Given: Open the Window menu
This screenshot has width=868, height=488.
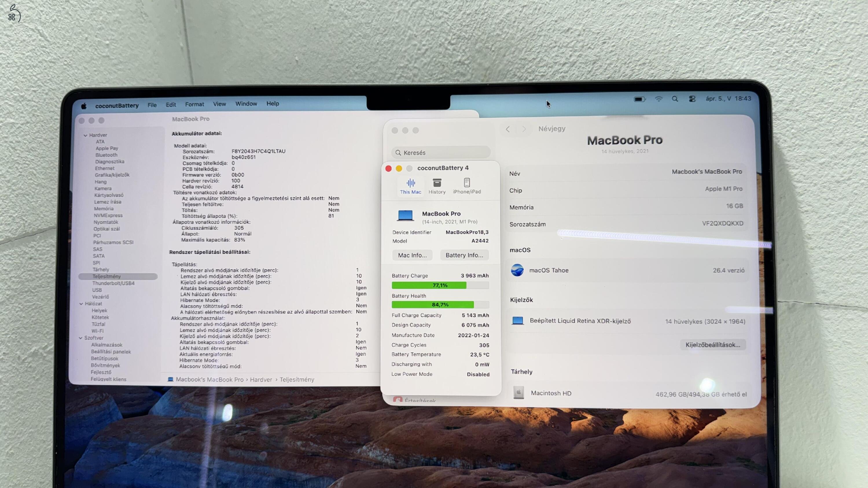Looking at the screenshot, I should pyautogui.click(x=246, y=104).
